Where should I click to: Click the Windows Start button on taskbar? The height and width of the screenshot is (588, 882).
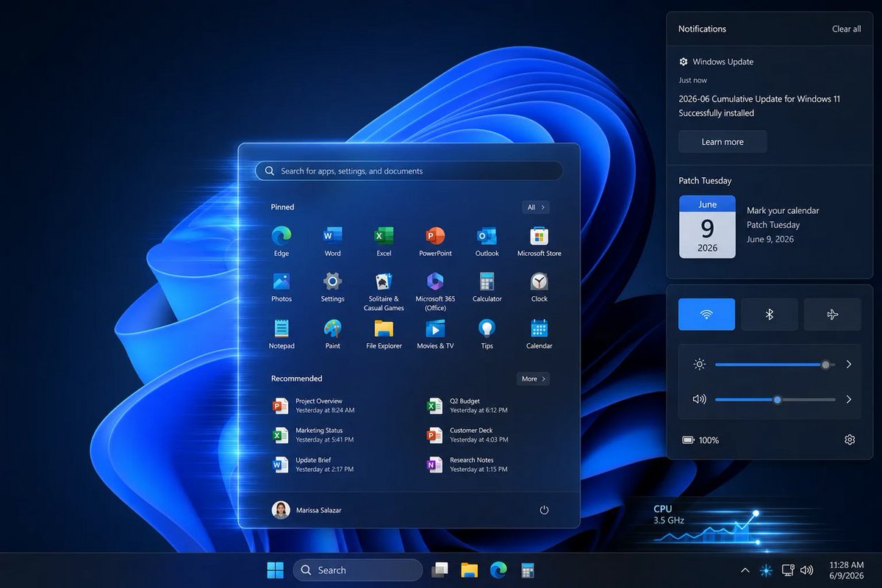[275, 570]
